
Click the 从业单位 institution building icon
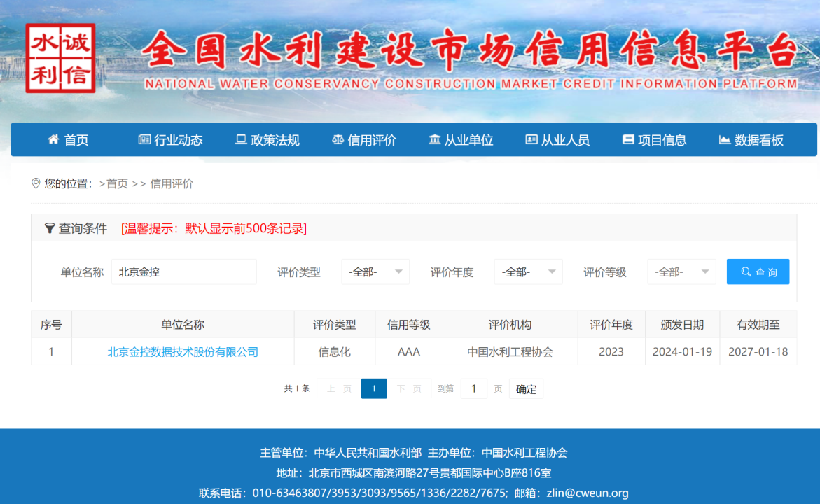[x=435, y=139]
